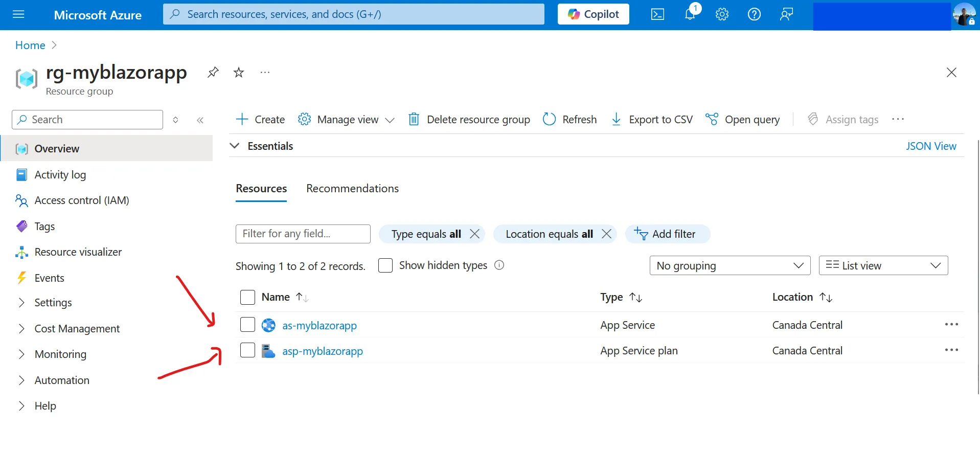980x451 pixels.
Task: Open the notifications bell
Action: pos(690,14)
